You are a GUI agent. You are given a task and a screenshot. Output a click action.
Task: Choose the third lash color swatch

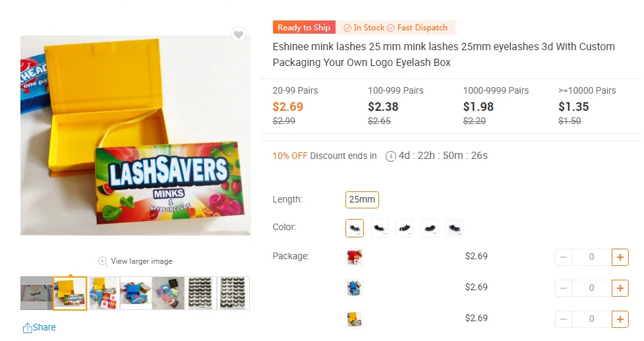point(405,228)
